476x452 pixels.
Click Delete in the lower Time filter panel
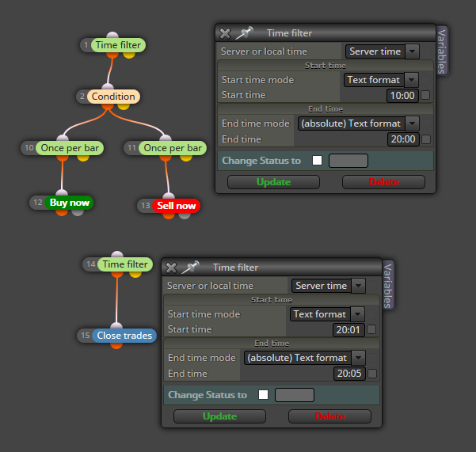(329, 416)
